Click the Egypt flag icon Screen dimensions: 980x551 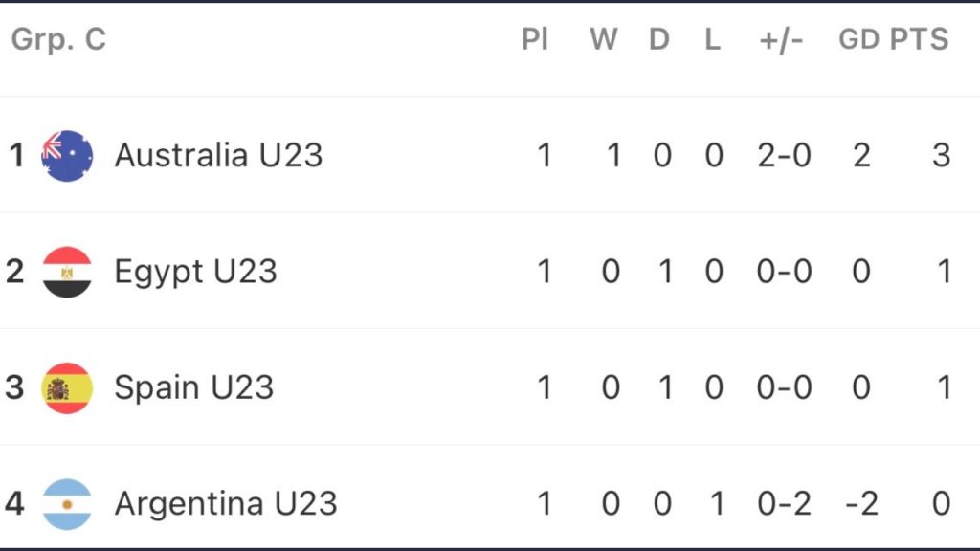[x=67, y=272]
